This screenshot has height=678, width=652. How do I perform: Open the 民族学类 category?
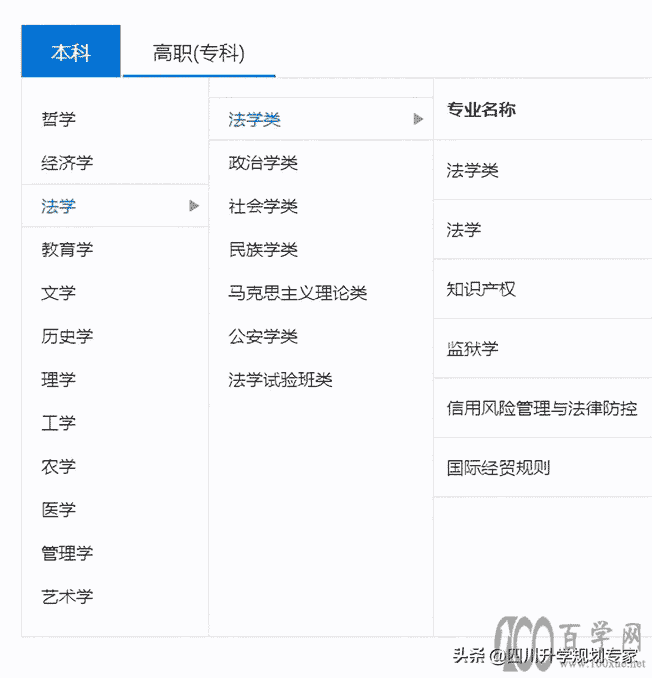(263, 249)
